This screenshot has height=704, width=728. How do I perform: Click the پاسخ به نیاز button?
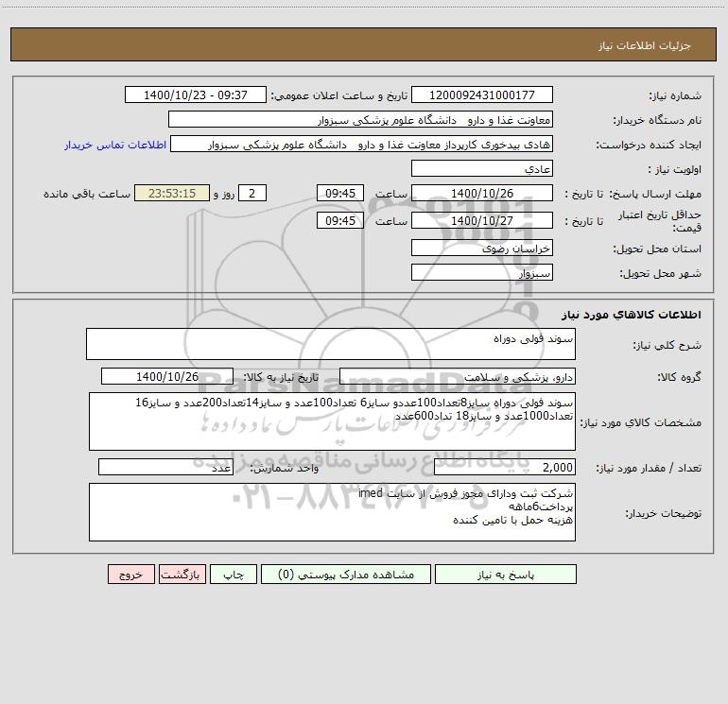click(506, 575)
